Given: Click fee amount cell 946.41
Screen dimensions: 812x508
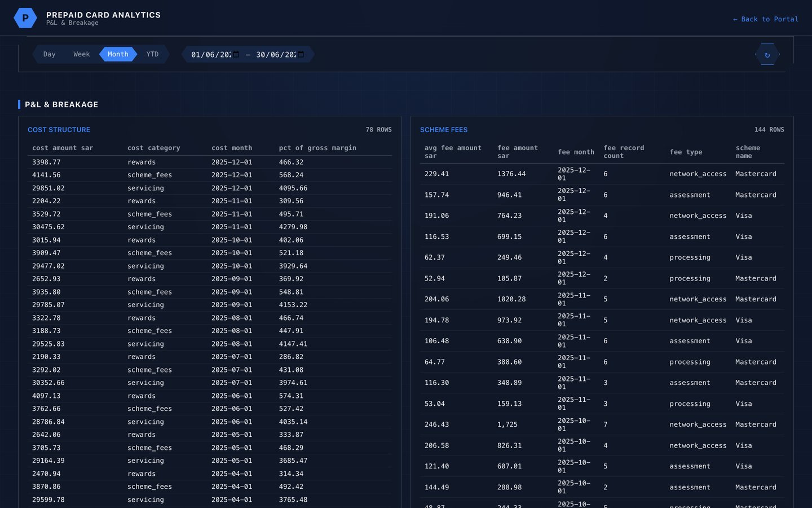Looking at the screenshot, I should (509, 195).
